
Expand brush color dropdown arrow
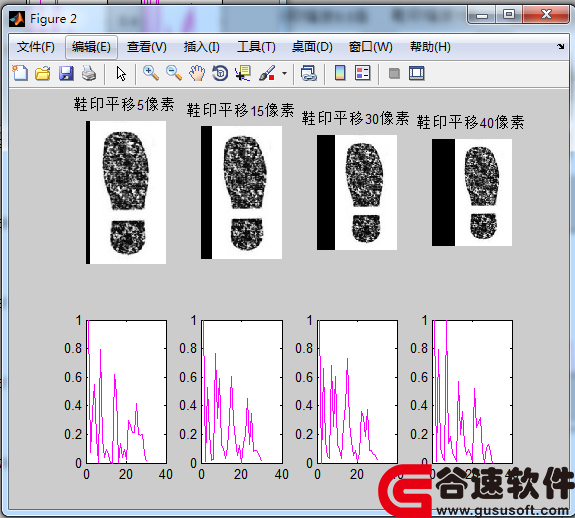(x=285, y=73)
